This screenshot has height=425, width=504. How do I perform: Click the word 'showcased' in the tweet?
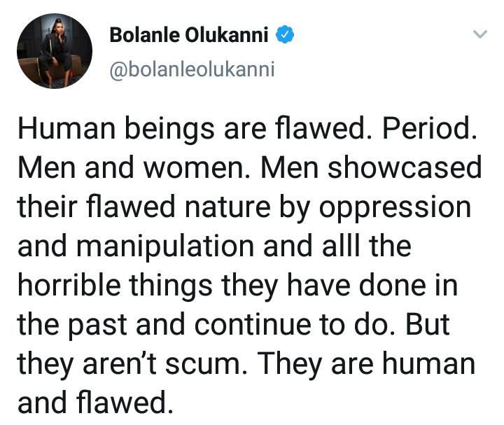(405, 167)
